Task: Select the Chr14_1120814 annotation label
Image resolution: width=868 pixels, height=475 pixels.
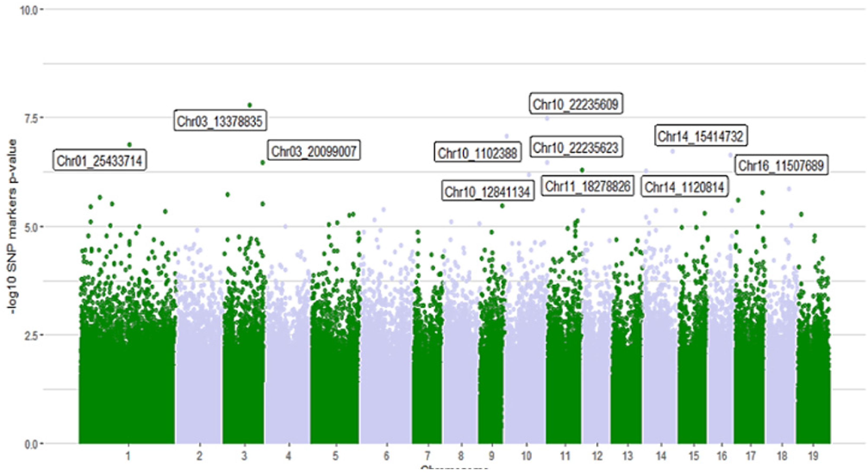Action: point(685,186)
